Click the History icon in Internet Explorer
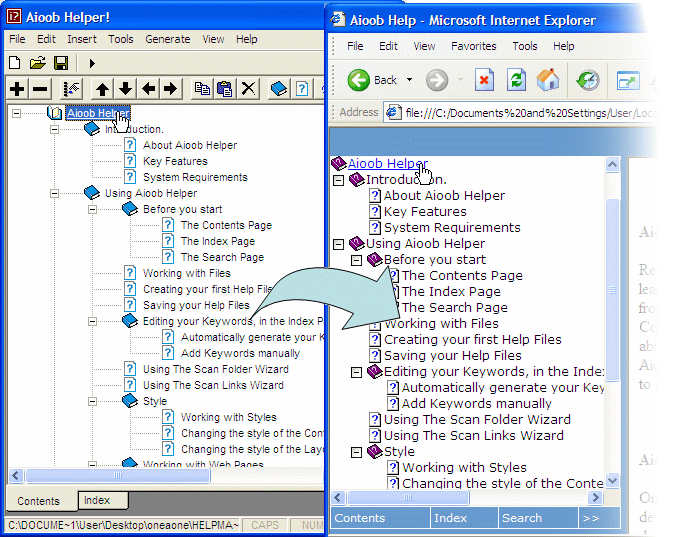 coord(589,80)
